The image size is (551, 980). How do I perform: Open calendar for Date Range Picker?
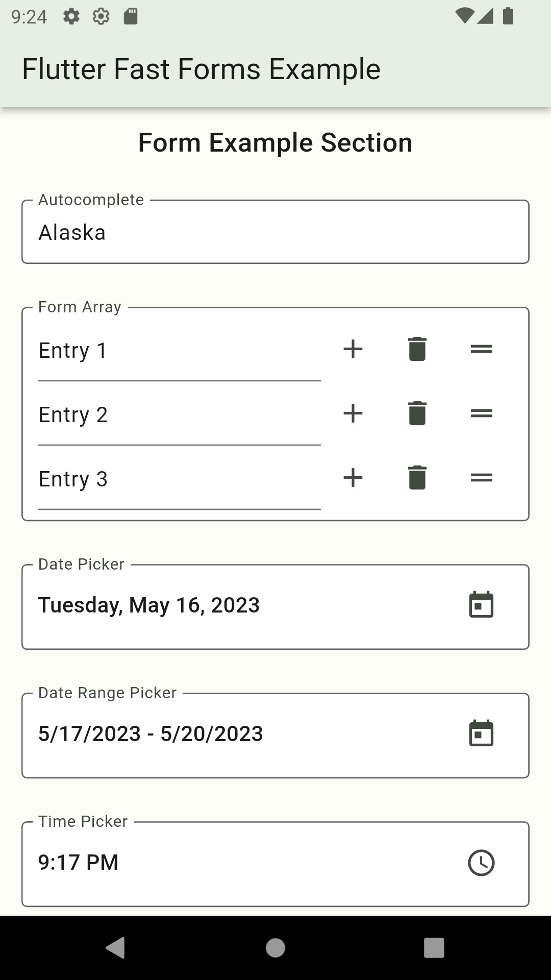tap(481, 733)
